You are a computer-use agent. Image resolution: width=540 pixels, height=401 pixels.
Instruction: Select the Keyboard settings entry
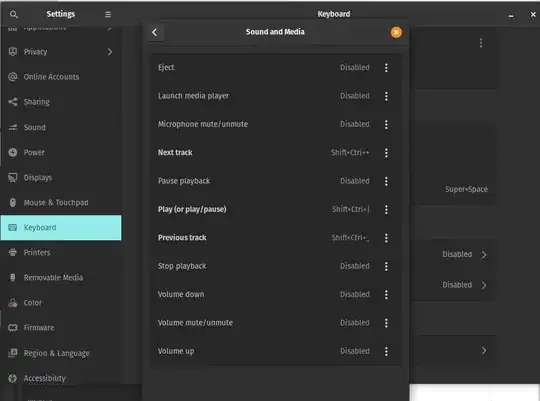click(61, 228)
